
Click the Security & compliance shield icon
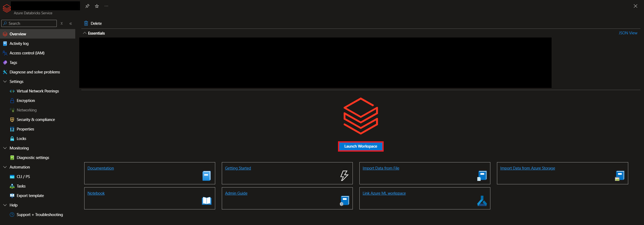point(12,120)
